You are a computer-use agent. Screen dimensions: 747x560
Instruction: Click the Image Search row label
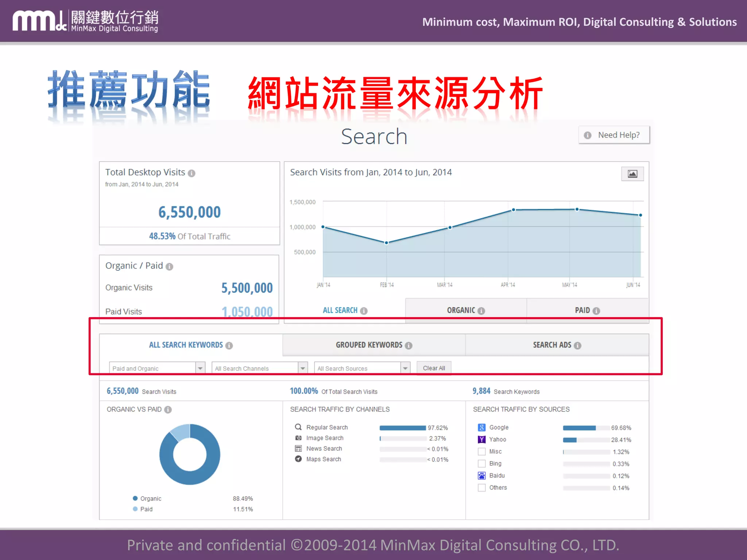pos(325,437)
